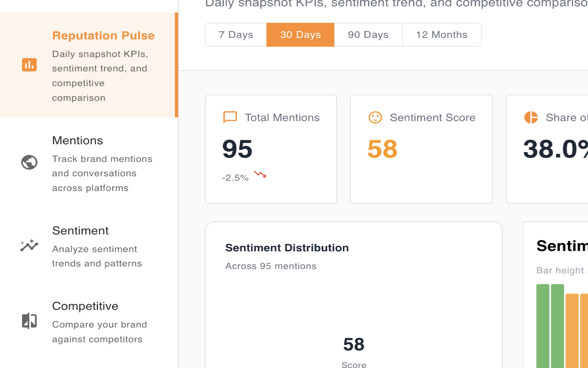Viewport: 588px width, 368px height.
Task: Click the -2.5% change value
Action: pos(235,178)
